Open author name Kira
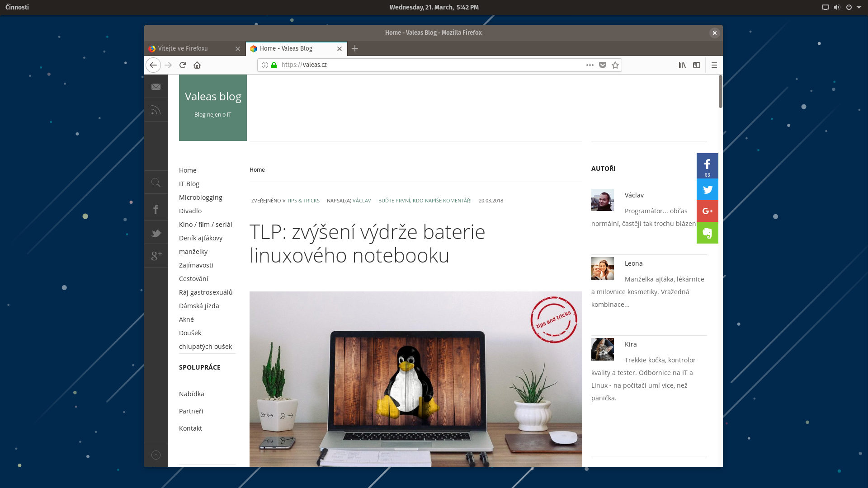Viewport: 868px width, 488px height. [x=631, y=344]
